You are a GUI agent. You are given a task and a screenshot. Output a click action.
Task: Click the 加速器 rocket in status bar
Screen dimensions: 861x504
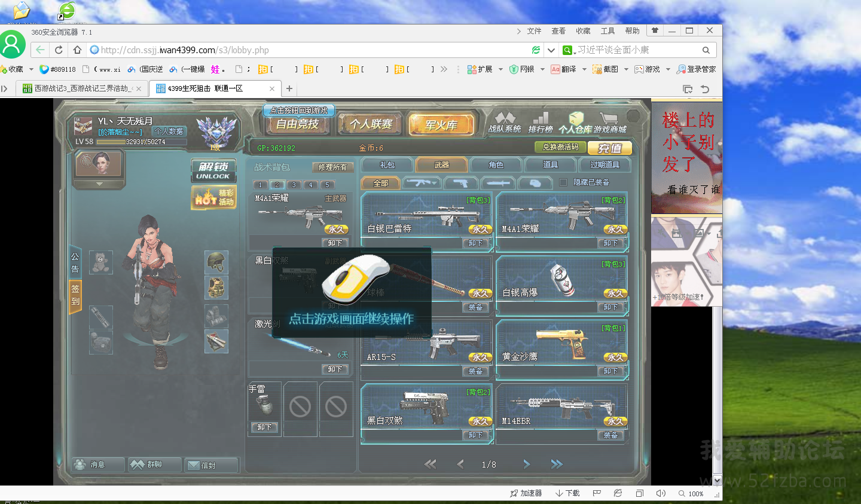526,493
